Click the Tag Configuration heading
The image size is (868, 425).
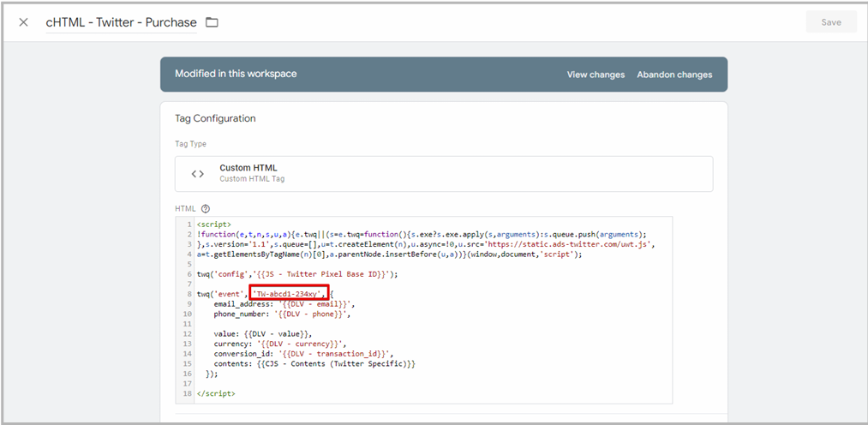(x=215, y=118)
